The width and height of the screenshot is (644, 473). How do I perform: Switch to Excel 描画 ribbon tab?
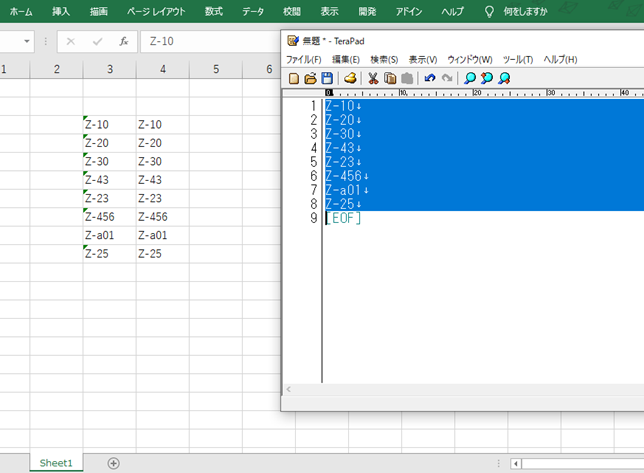[x=99, y=11]
